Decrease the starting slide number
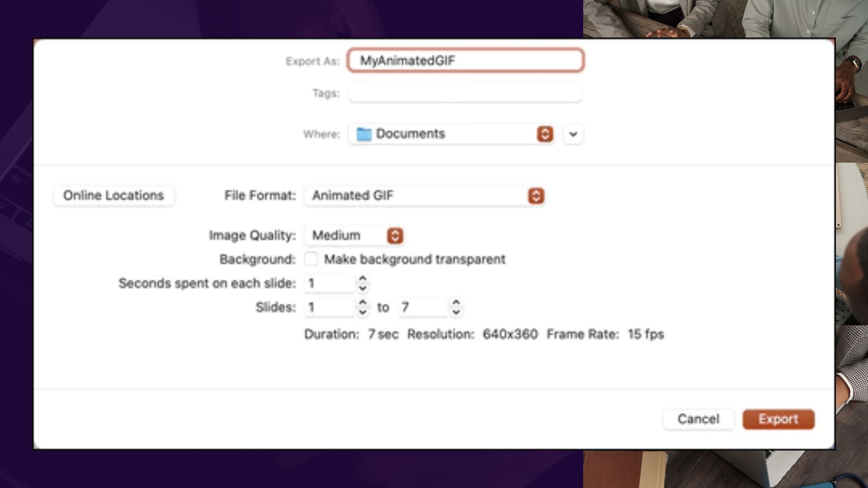 [363, 312]
